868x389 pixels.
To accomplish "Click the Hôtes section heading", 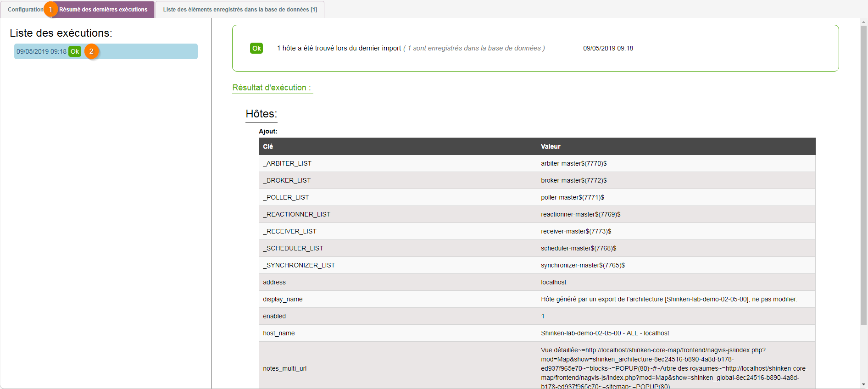I will coord(261,114).
